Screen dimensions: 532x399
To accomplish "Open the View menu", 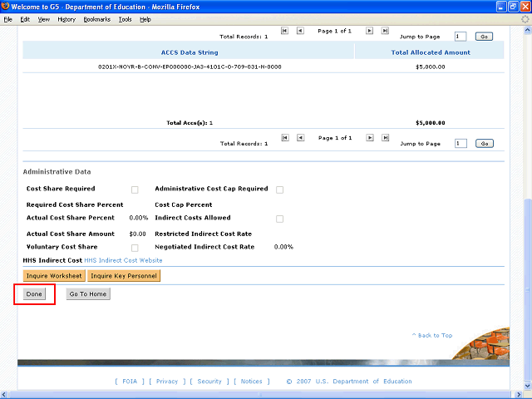I will pos(44,19).
